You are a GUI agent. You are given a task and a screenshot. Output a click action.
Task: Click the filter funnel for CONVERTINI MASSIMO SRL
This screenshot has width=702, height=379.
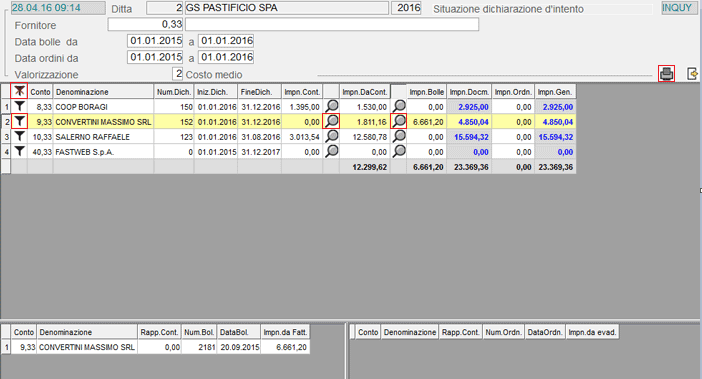coord(19,121)
